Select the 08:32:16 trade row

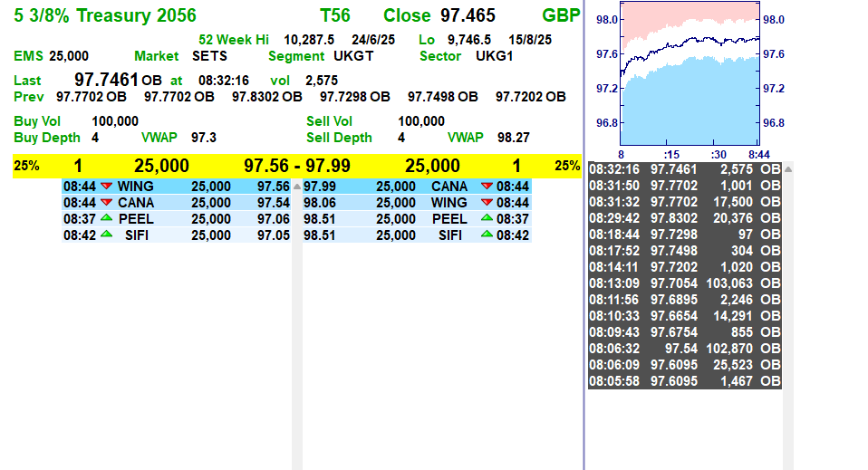685,169
